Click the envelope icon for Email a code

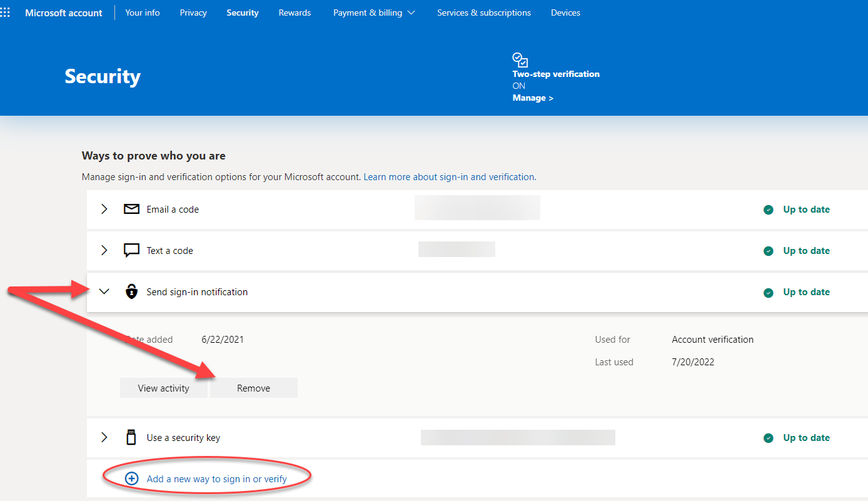(x=131, y=210)
